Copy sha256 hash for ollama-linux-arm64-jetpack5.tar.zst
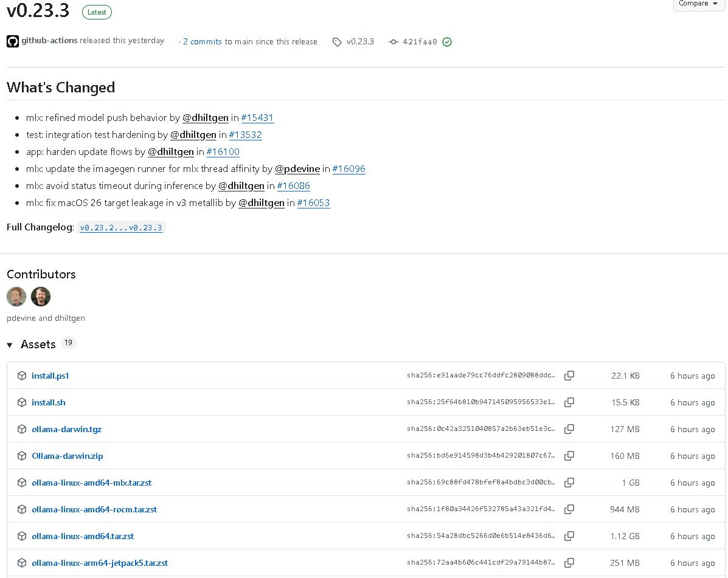 [x=569, y=563]
